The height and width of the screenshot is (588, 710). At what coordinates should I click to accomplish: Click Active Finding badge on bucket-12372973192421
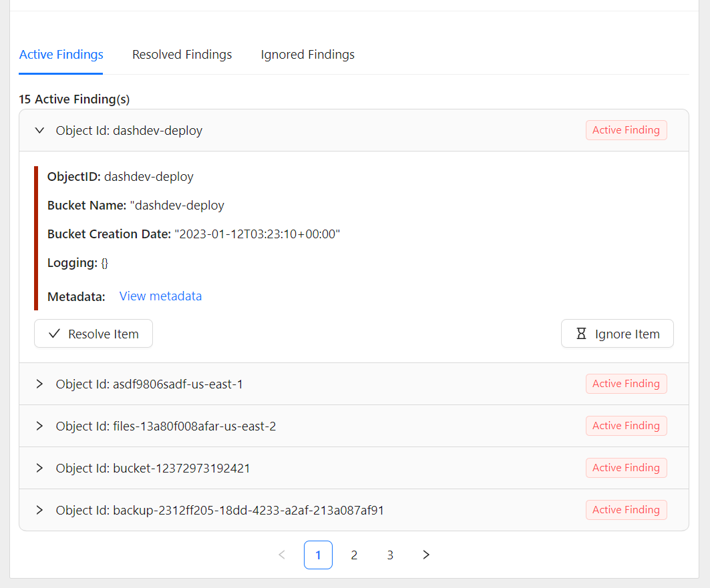coord(626,468)
